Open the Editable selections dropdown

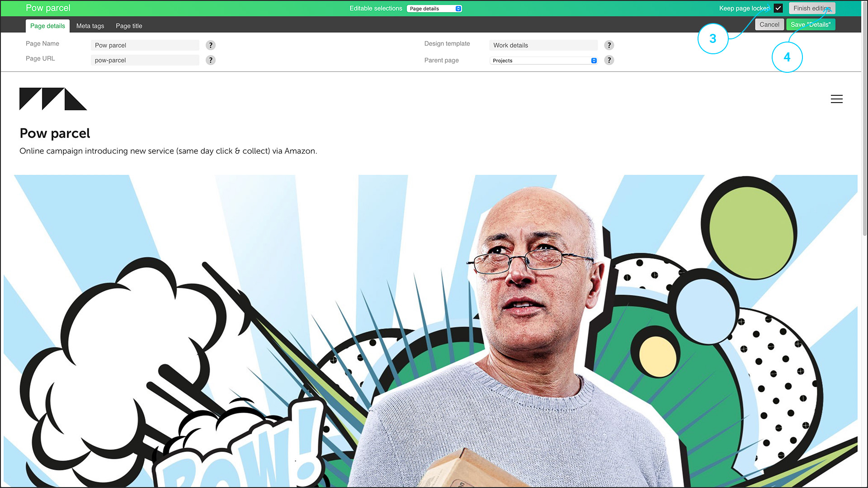click(x=434, y=9)
